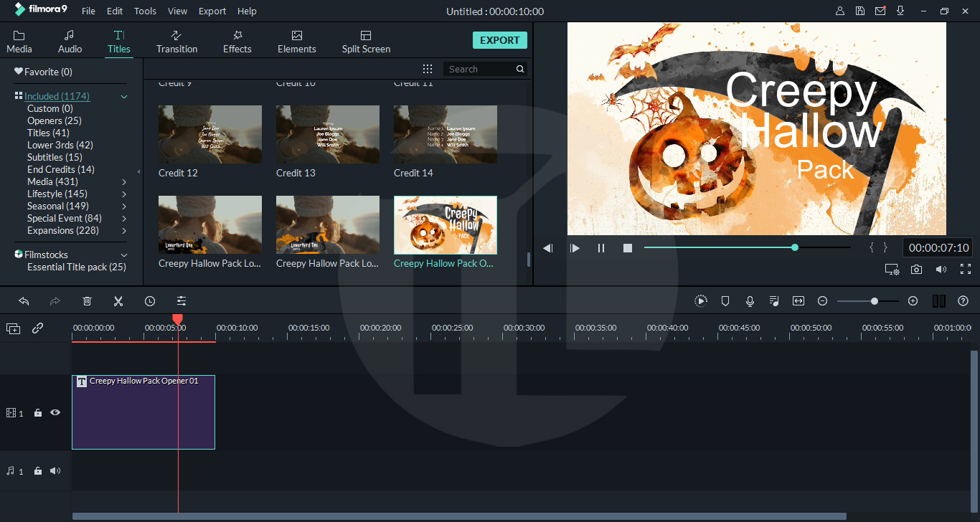The width and height of the screenshot is (980, 522).
Task: Zoom in timeline with plus icon
Action: pyautogui.click(x=913, y=301)
